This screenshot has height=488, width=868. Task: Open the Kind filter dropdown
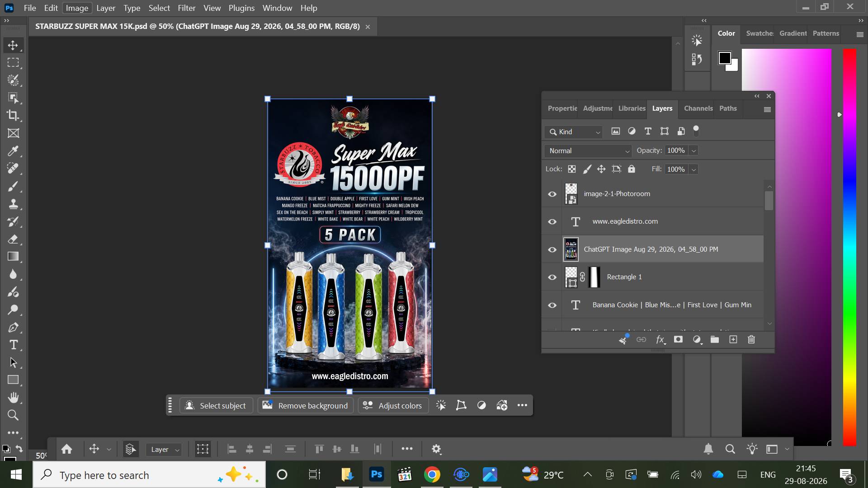pyautogui.click(x=573, y=132)
